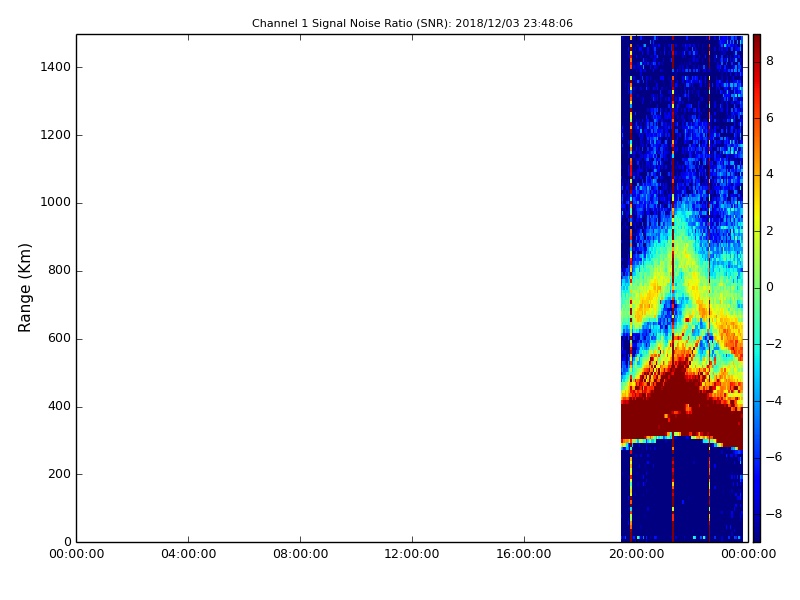Image resolution: width=800 pixels, height=600 pixels.
Task: Click the 08:00:00 time axis label
Action: 301,554
